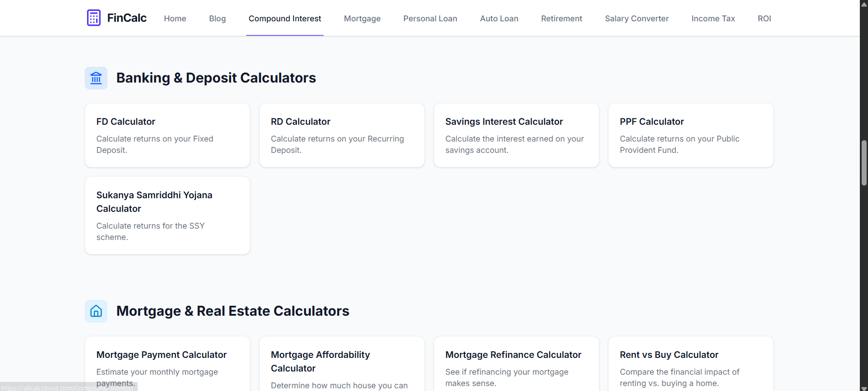Viewport: 868px width, 391px height.
Task: Open the Savings Interest Calculator
Action: tap(516, 135)
